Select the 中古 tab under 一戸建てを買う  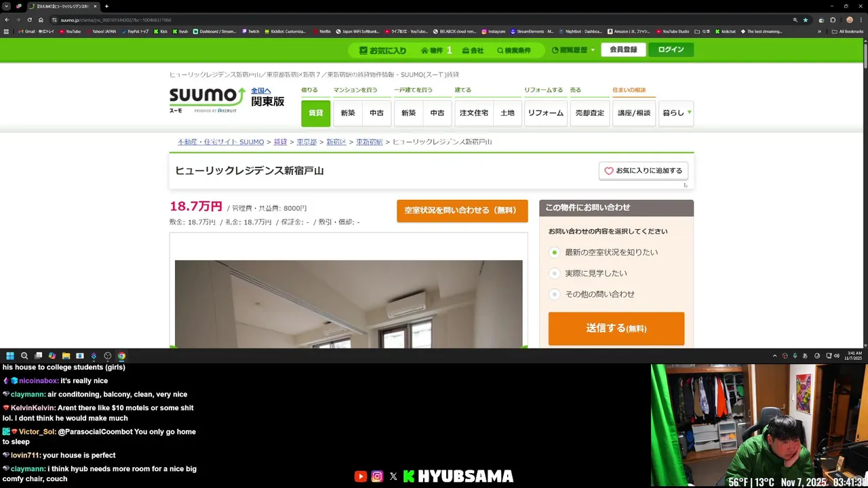pyautogui.click(x=437, y=113)
